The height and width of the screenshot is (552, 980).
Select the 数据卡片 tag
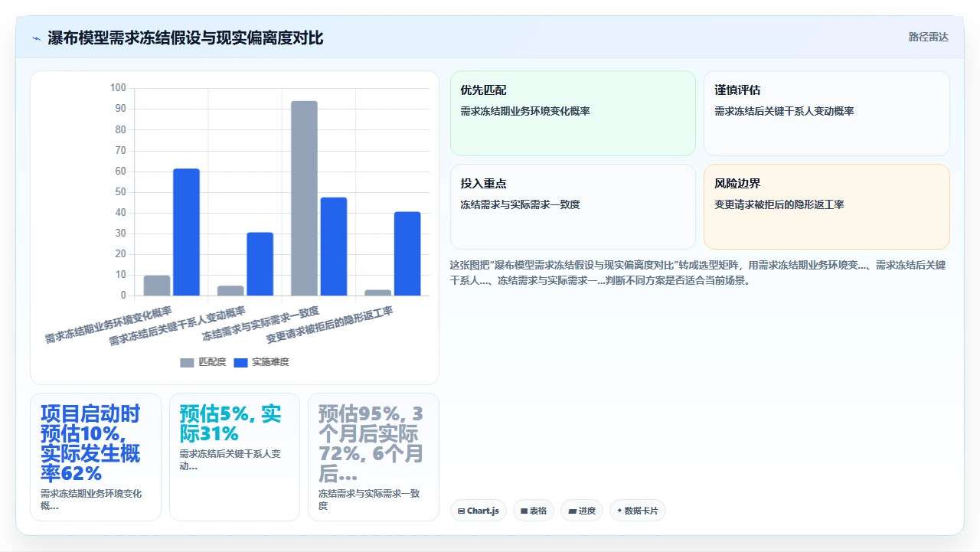(638, 511)
